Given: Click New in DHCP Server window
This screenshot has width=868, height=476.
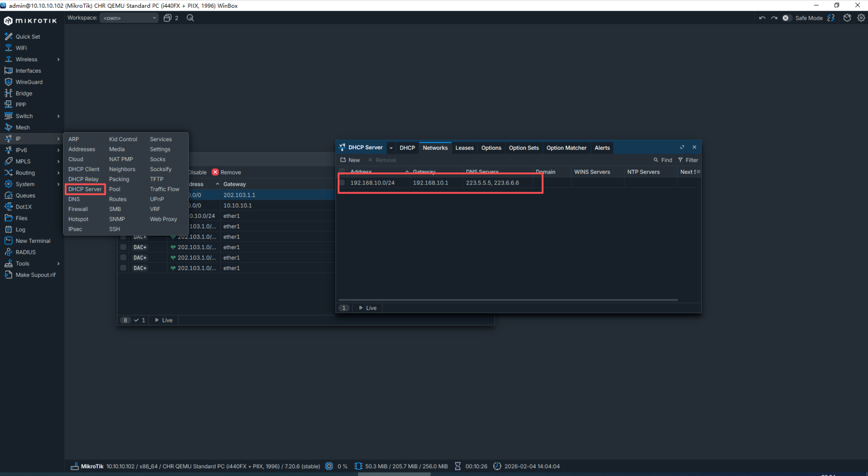Looking at the screenshot, I should (350, 160).
